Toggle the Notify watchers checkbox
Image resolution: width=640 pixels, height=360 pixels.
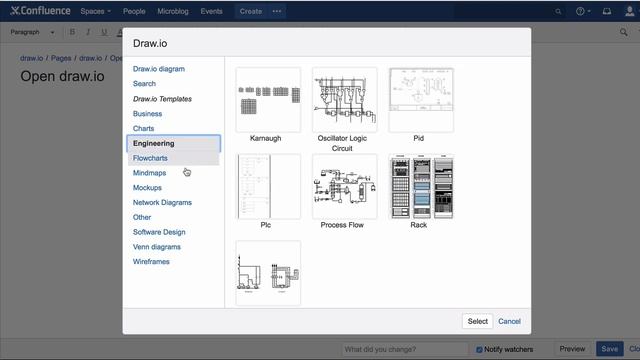point(479,349)
